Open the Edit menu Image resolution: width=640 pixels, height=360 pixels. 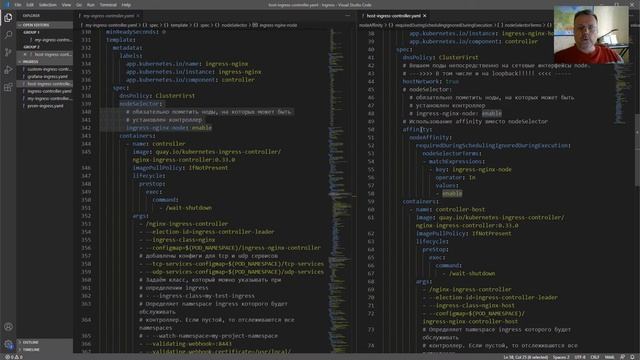[x=30, y=5]
